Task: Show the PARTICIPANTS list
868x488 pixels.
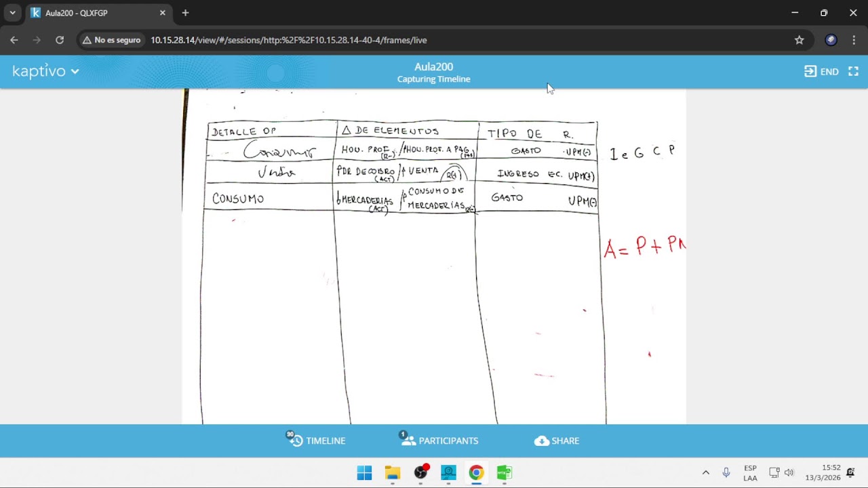Action: [x=439, y=441]
